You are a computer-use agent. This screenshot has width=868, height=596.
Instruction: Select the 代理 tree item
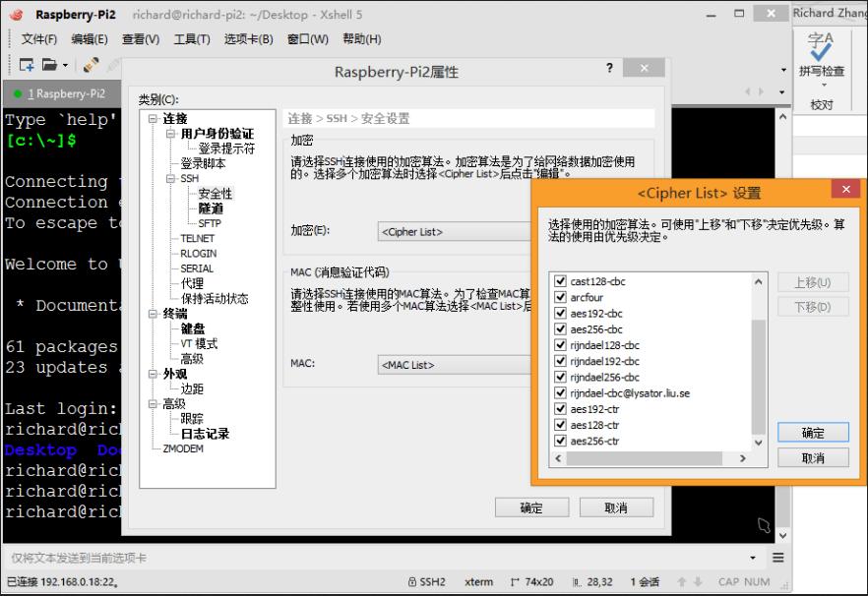click(192, 284)
